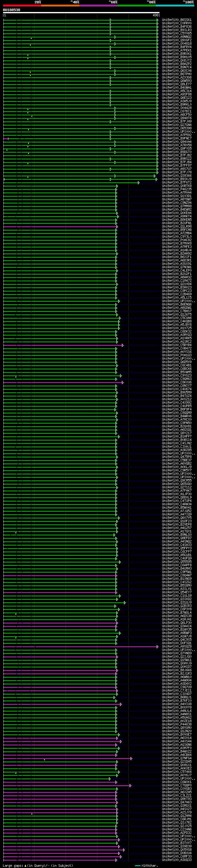Select hit label UniRef100_B7F6T2
The height and width of the screenshot is (868, 197).
(176, 182)
